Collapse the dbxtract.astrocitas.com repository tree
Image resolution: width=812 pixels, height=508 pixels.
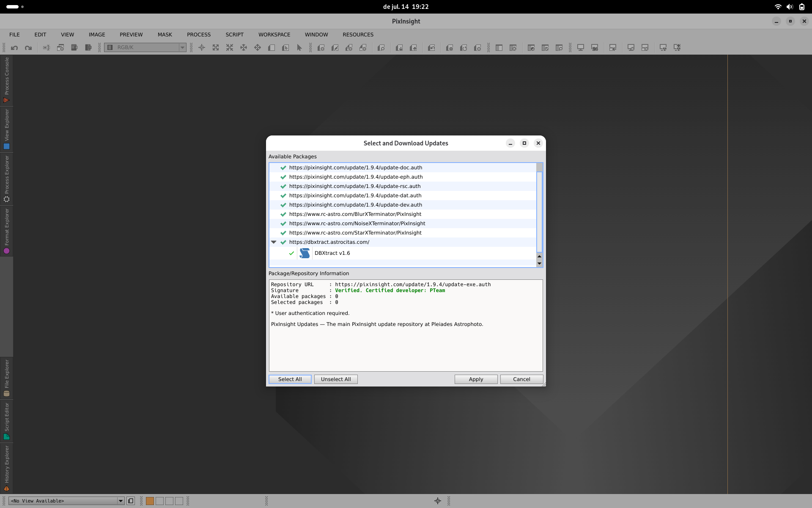(x=274, y=242)
